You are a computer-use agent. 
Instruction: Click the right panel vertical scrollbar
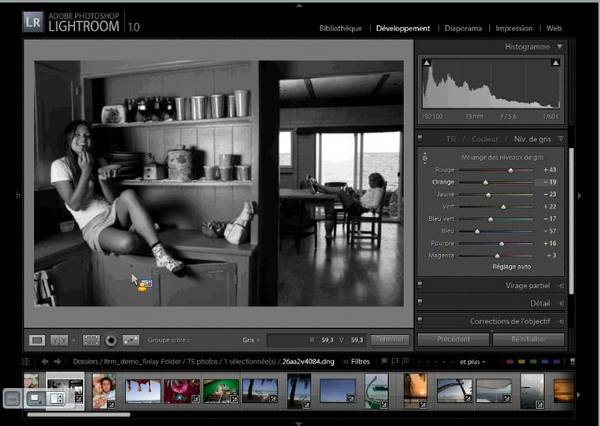tap(572, 221)
